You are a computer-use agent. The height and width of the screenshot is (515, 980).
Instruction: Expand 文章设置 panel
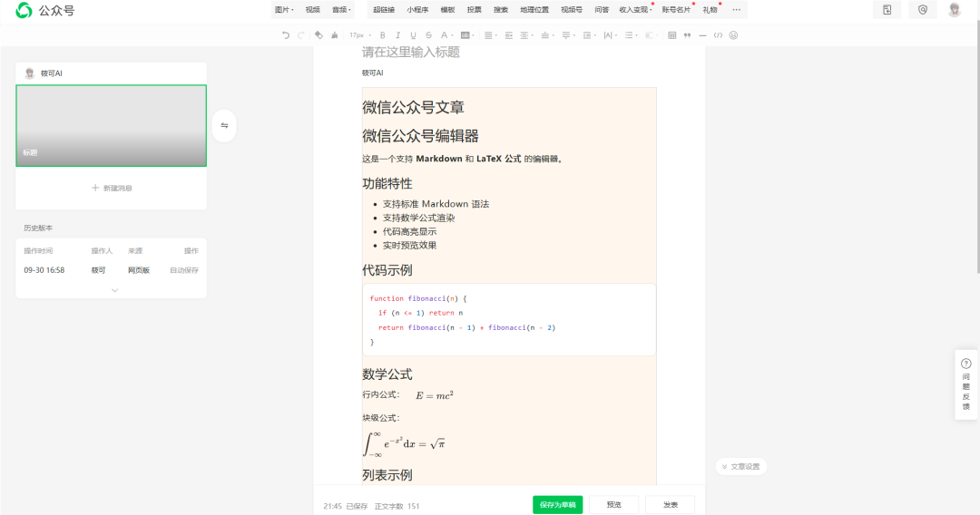point(741,466)
